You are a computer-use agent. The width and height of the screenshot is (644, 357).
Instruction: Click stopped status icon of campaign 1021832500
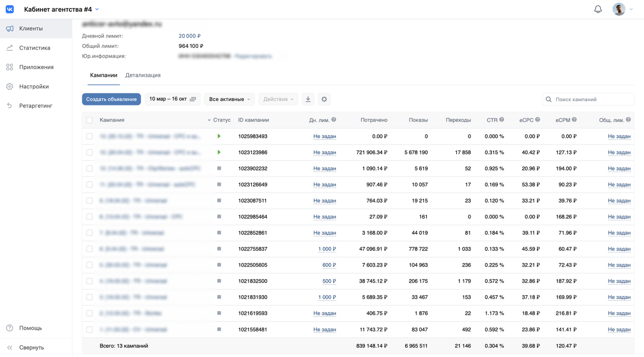click(219, 281)
